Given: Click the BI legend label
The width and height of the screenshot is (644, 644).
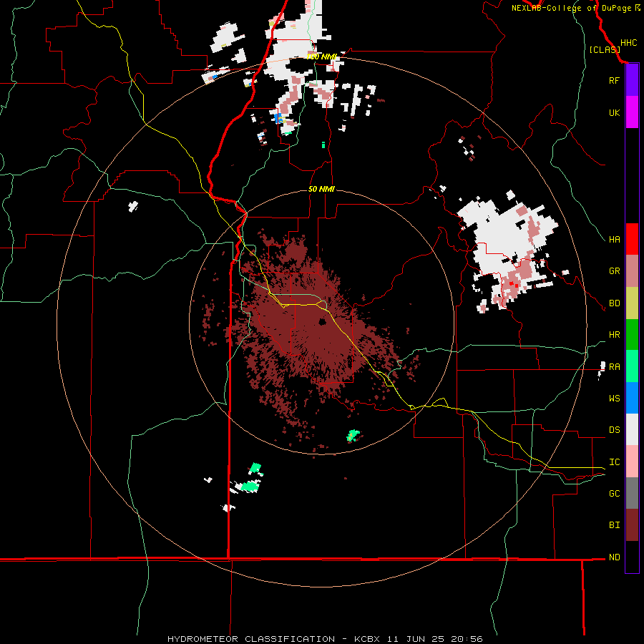Looking at the screenshot, I should click(614, 525).
